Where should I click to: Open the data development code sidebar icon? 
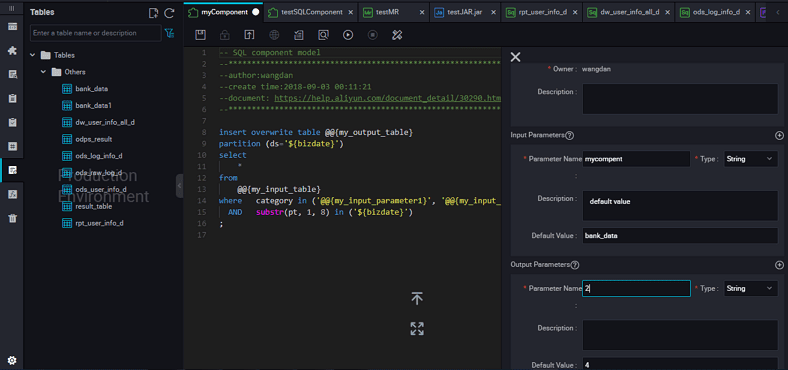coord(13,27)
